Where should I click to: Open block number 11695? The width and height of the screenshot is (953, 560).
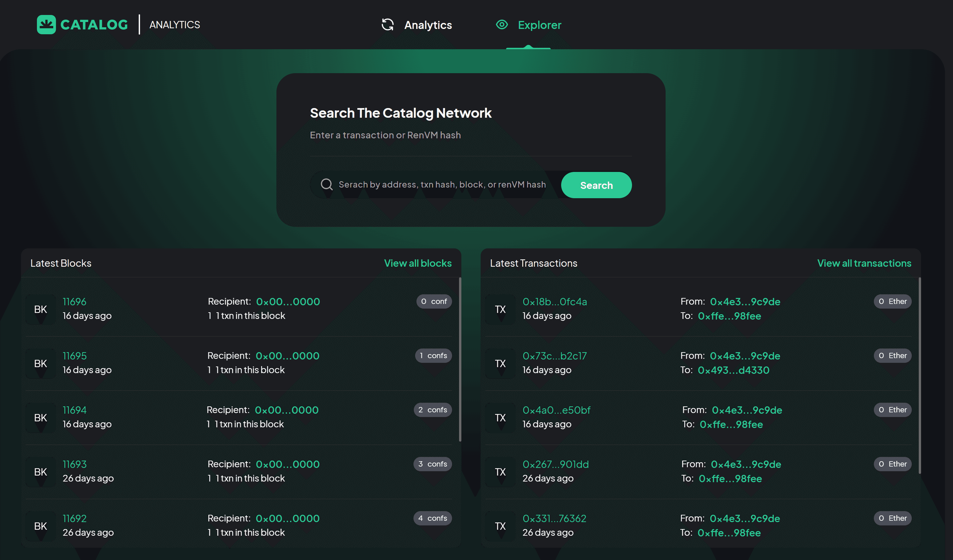tap(75, 356)
